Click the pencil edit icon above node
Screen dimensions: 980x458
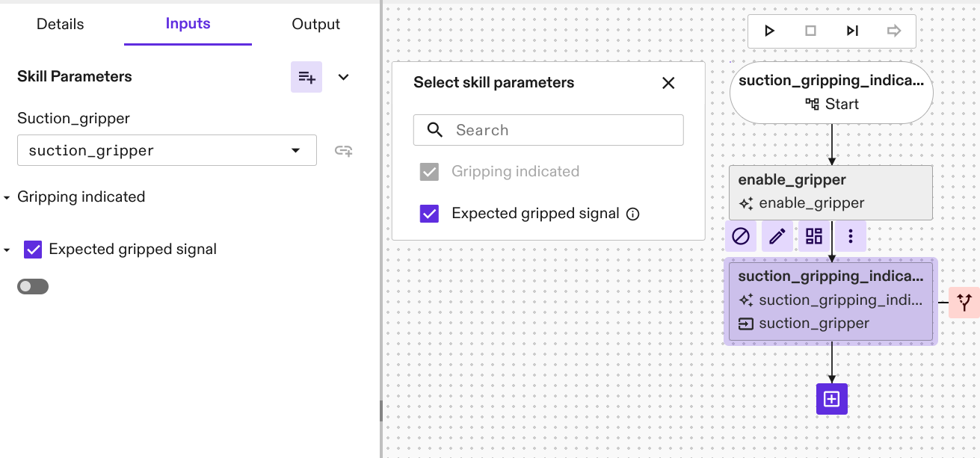[777, 237]
